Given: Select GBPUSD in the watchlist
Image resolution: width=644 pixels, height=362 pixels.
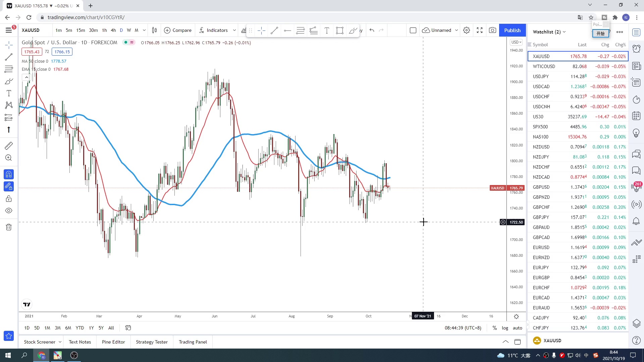Looking at the screenshot, I should [541, 187].
